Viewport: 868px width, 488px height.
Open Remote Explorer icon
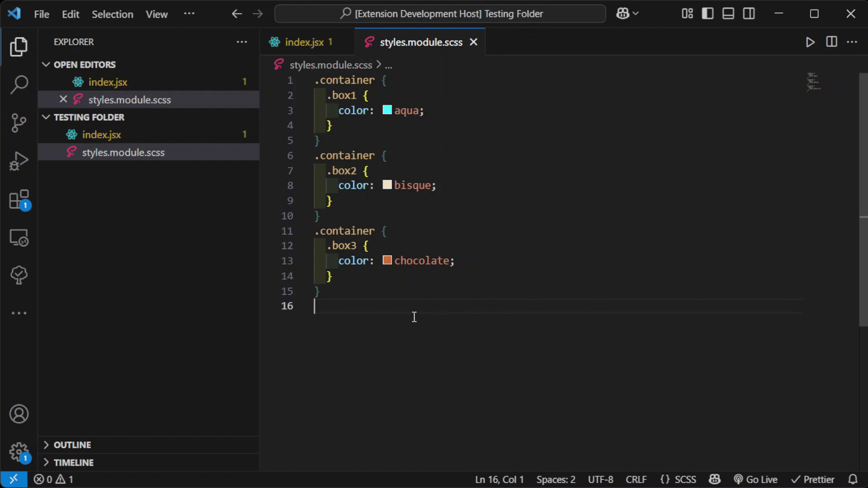19,237
